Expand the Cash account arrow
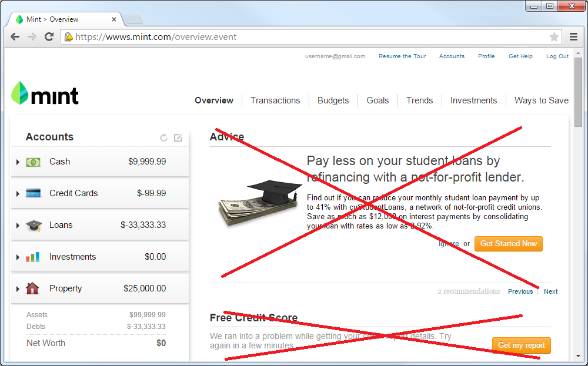588x366 pixels. pyautogui.click(x=18, y=162)
